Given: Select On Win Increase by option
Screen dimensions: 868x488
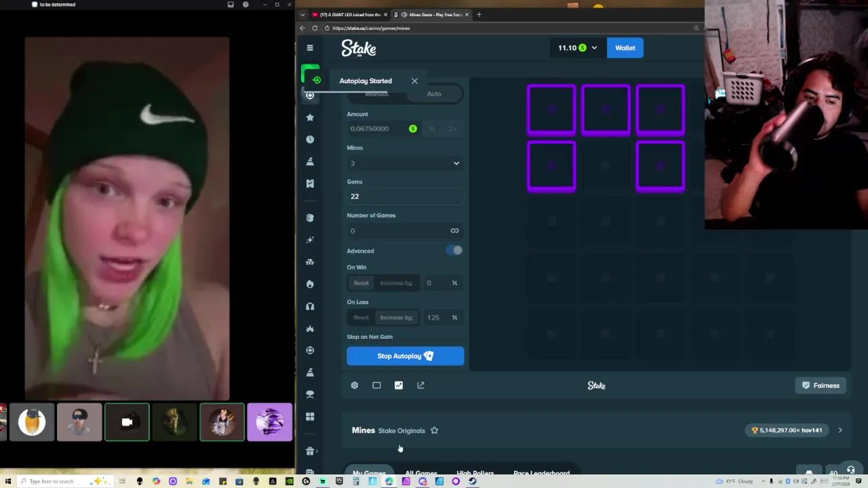Looking at the screenshot, I should click(396, 283).
